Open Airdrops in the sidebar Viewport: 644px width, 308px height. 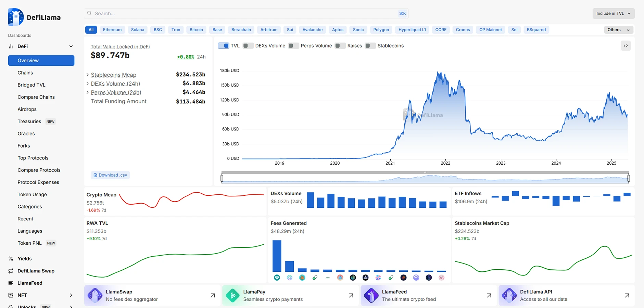tap(27, 109)
